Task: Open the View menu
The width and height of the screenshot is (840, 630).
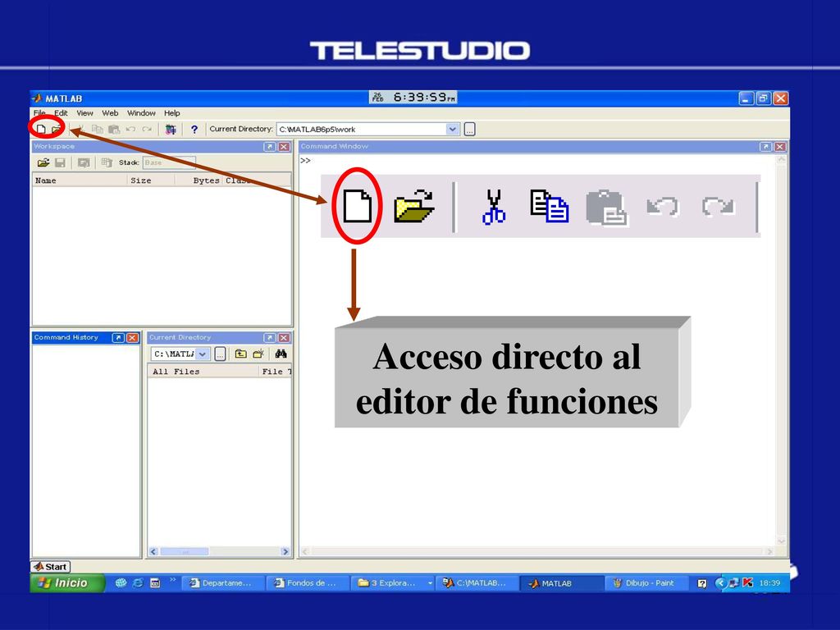Action: [84, 113]
